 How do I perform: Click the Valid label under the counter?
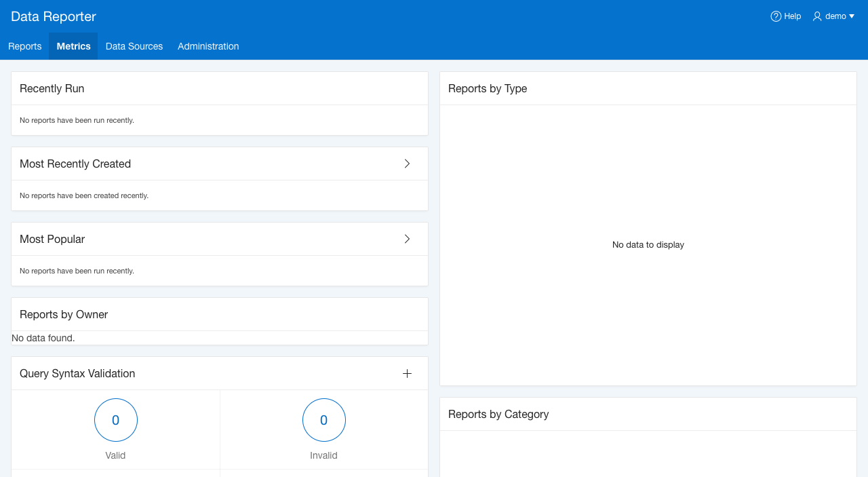pos(115,455)
